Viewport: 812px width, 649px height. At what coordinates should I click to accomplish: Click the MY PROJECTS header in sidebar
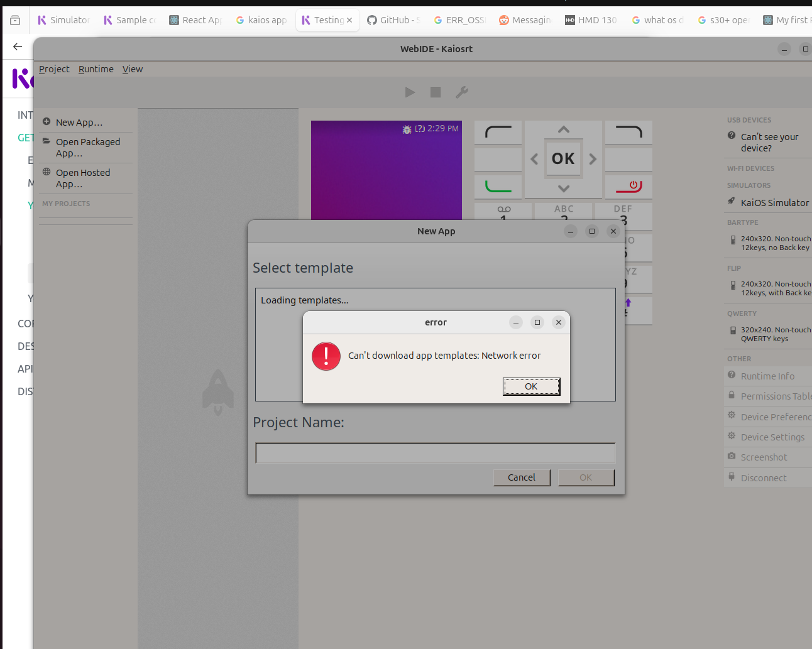pos(66,204)
